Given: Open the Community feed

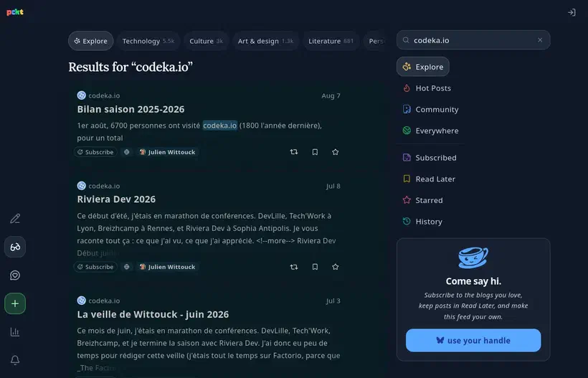Looking at the screenshot, I should click(430, 110).
